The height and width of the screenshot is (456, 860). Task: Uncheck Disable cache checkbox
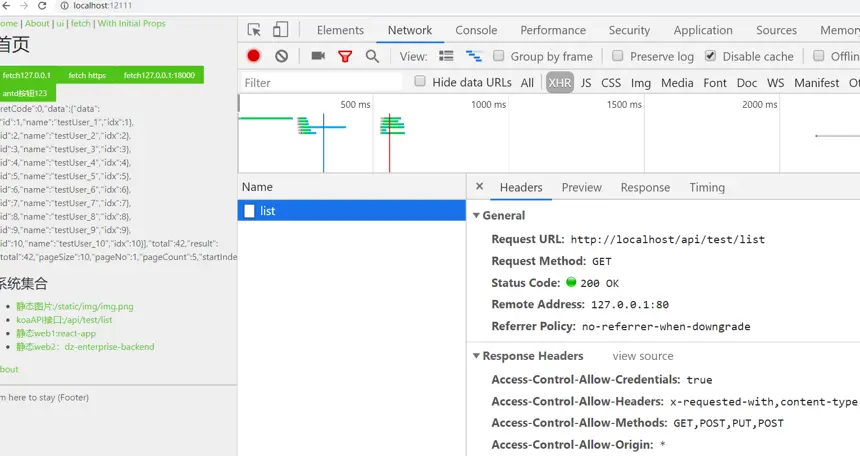coord(710,55)
